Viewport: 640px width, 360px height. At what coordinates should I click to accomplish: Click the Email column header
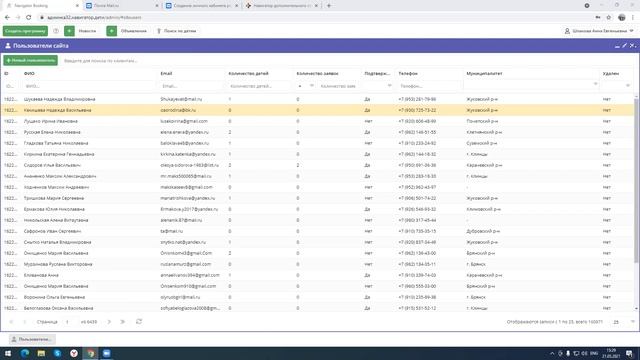click(166, 73)
